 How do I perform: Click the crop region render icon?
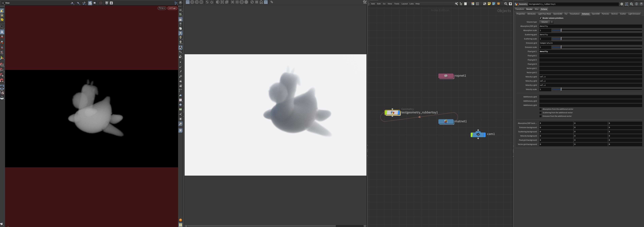click(272, 2)
